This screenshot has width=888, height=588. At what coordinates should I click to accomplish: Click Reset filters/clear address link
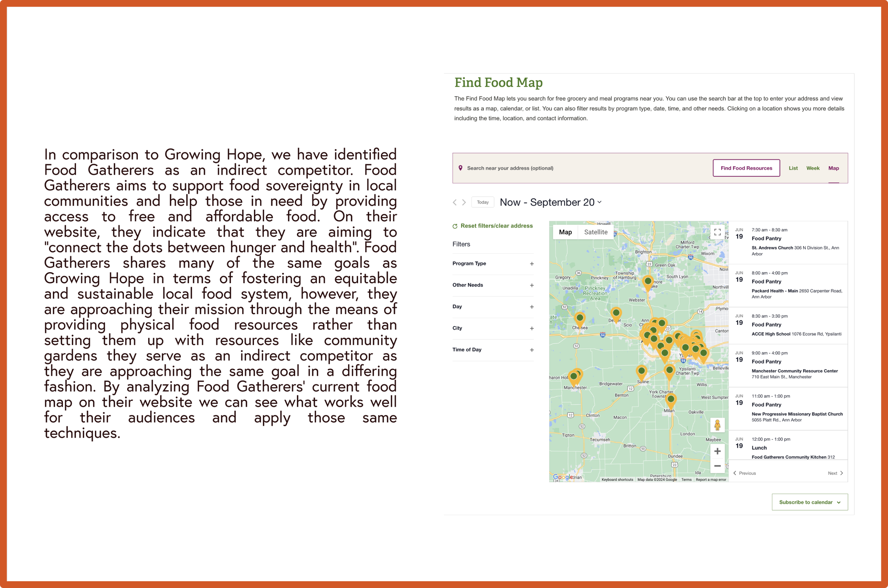click(497, 226)
